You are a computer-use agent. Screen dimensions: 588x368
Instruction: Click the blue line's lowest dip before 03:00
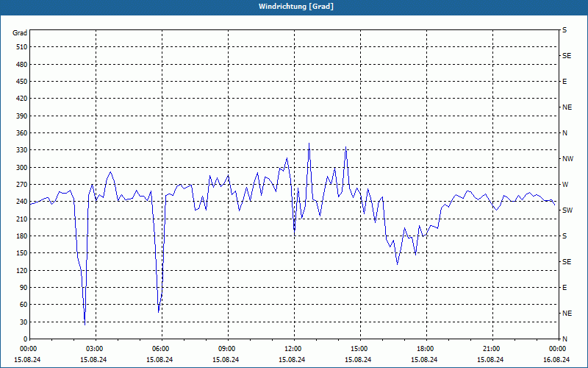[85, 324]
